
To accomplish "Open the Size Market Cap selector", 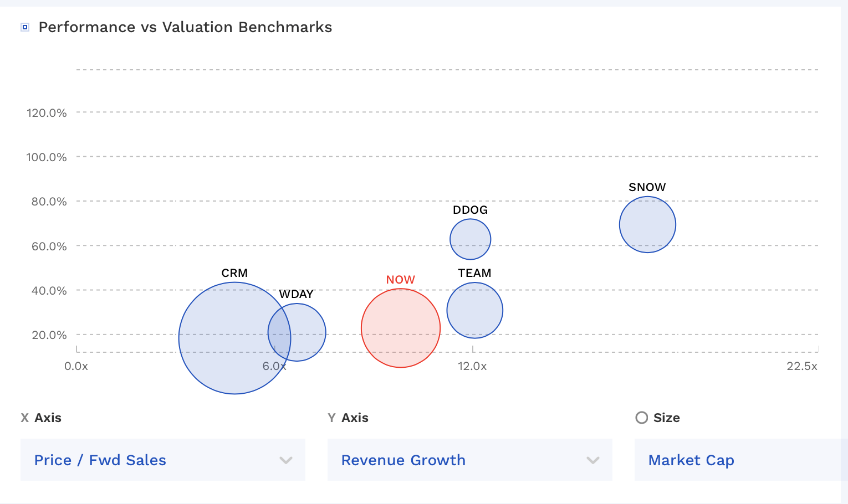I will coord(737,460).
